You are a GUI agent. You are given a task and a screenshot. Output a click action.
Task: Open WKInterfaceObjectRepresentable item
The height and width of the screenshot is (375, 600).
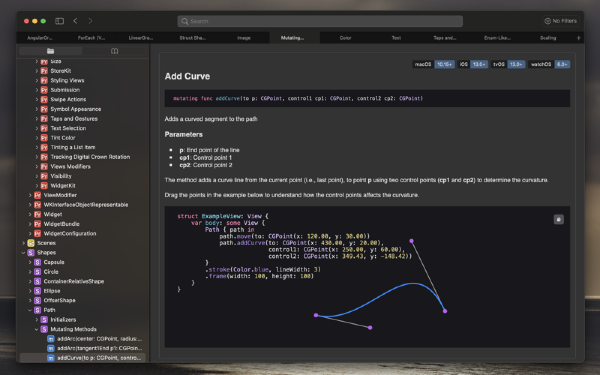pyautogui.click(x=86, y=205)
